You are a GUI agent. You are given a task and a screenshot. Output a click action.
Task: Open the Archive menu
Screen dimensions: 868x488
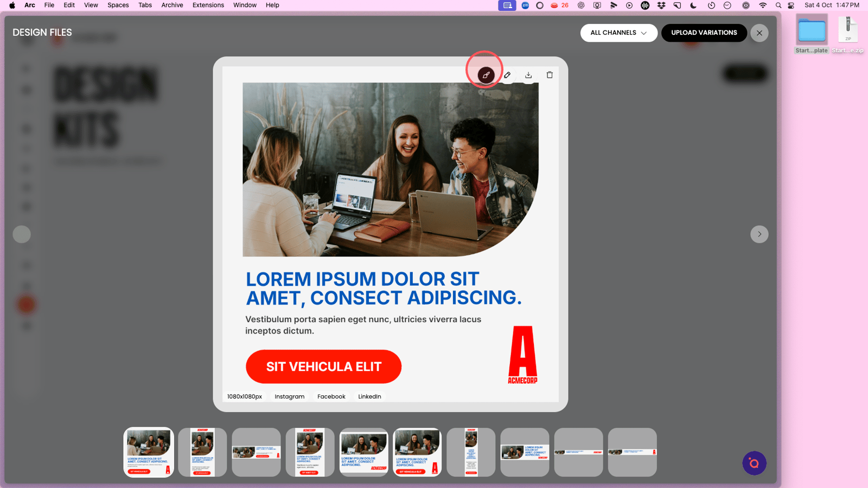point(172,5)
